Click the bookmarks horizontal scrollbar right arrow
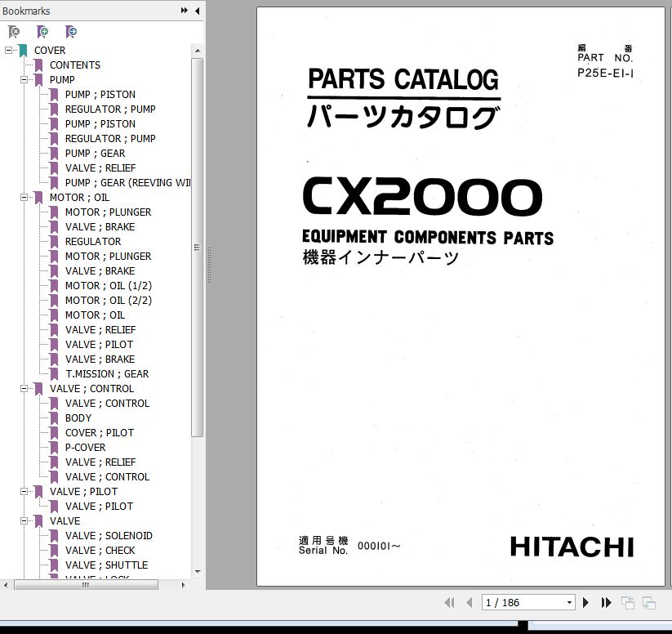Screen dimensions: 672x634 [x=184, y=585]
